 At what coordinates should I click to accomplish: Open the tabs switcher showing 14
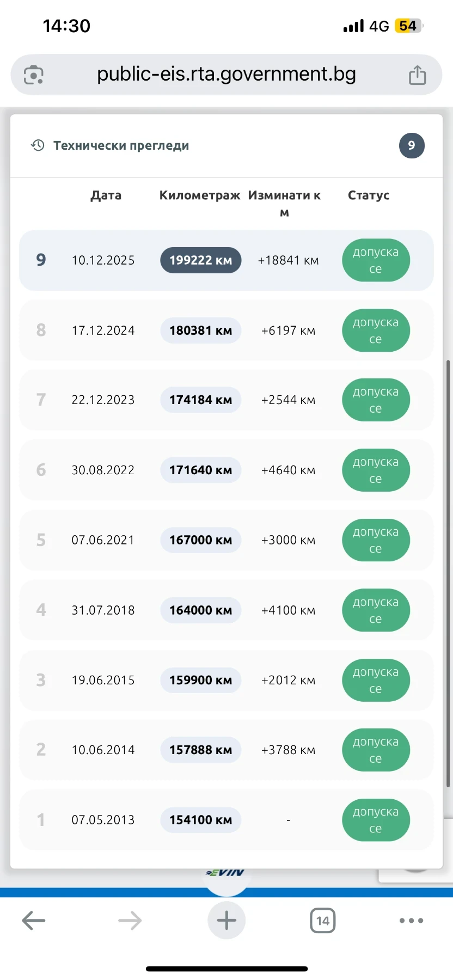[323, 921]
